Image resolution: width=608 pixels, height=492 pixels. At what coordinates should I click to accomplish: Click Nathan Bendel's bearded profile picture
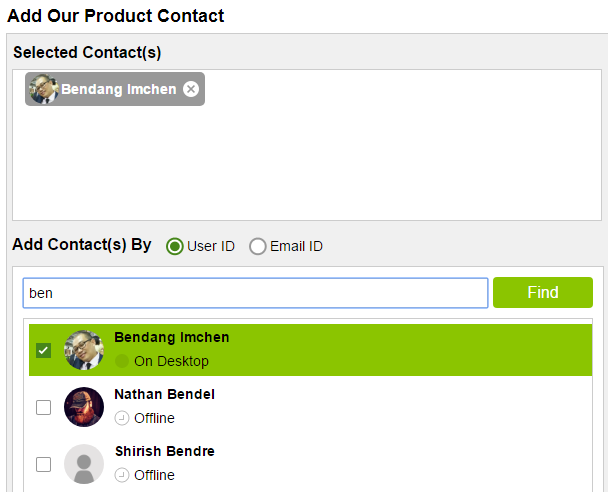84,407
